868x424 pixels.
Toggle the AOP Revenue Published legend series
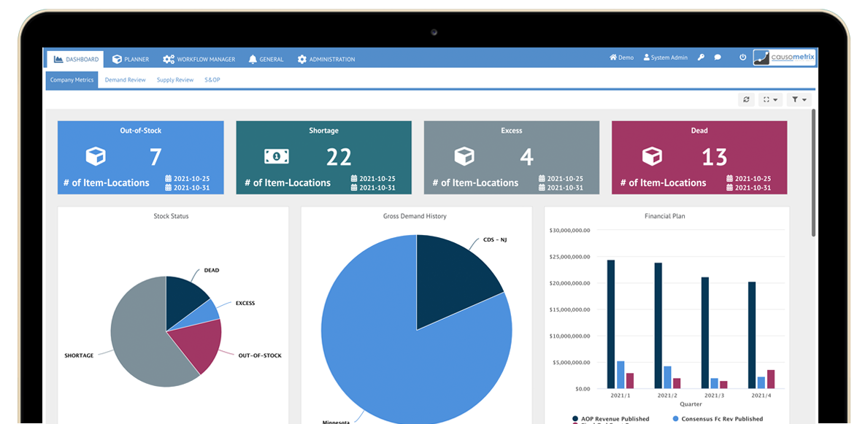tap(616, 419)
